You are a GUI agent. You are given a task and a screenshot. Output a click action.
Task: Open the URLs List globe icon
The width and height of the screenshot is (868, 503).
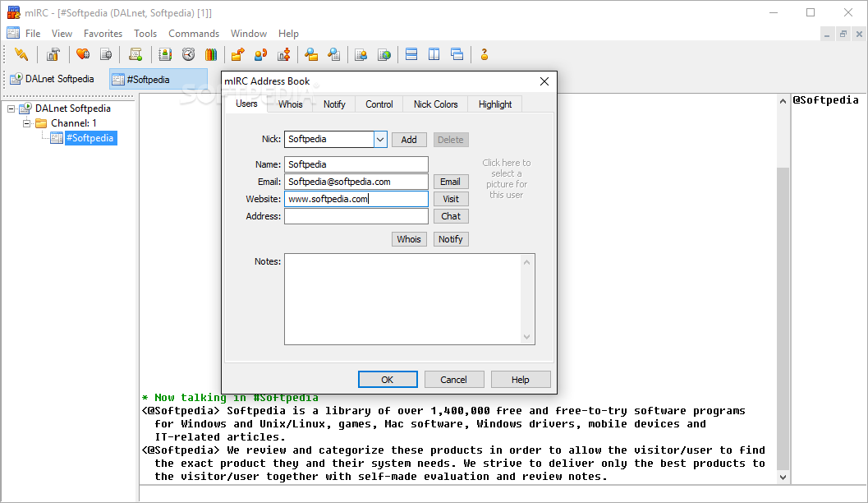pyautogui.click(x=384, y=54)
